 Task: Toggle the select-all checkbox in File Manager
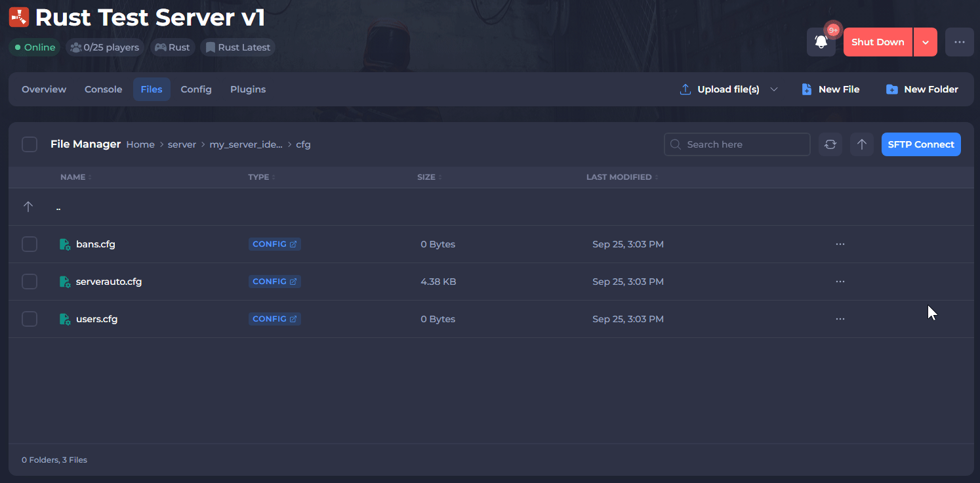pos(30,144)
